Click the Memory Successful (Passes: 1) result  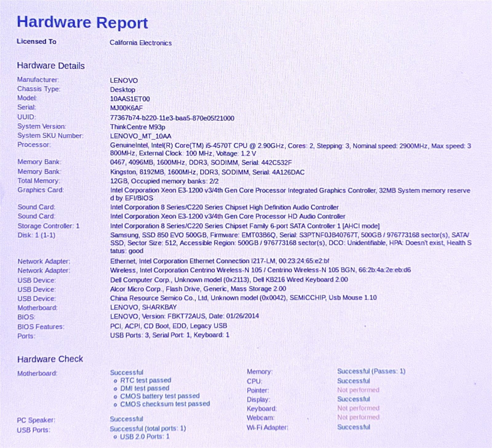pyautogui.click(x=371, y=371)
